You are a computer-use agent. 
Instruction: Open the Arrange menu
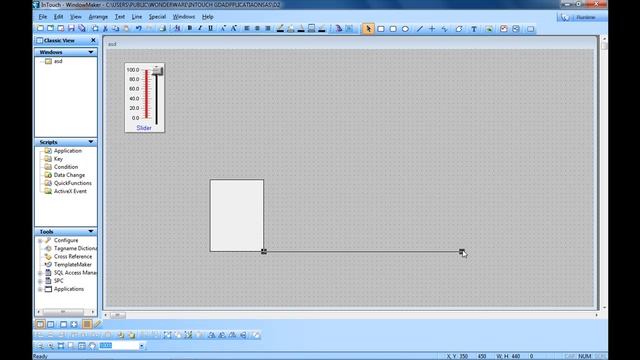[98, 17]
